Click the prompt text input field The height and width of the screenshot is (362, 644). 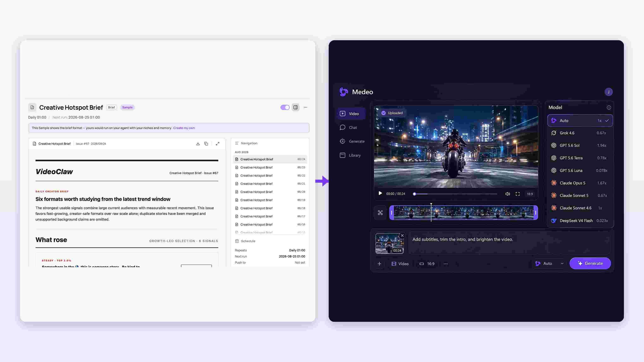(509, 243)
